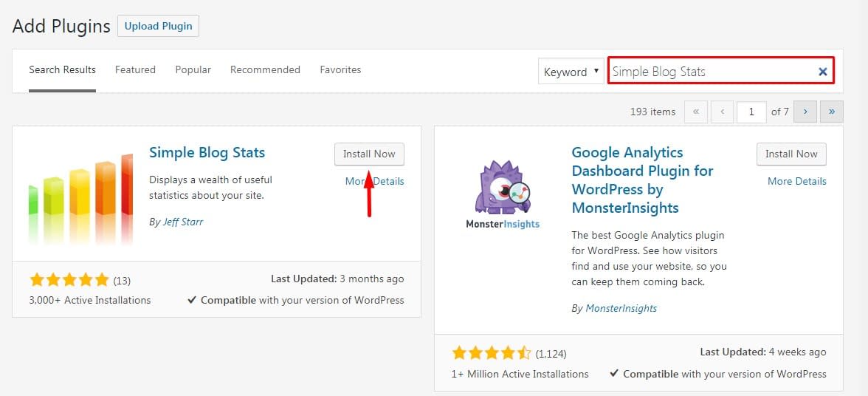The width and height of the screenshot is (868, 396).
Task: Click the (13) ratings count
Action: (122, 280)
